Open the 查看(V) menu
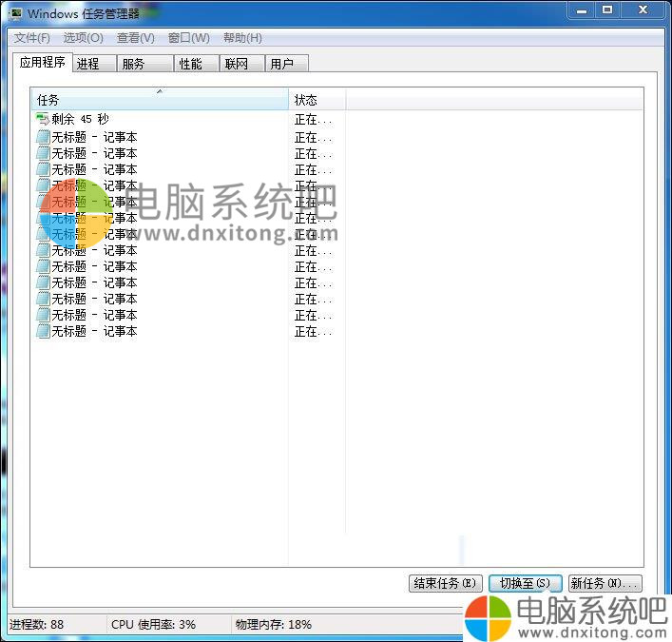Viewport: 672px width, 642px height. (135, 38)
